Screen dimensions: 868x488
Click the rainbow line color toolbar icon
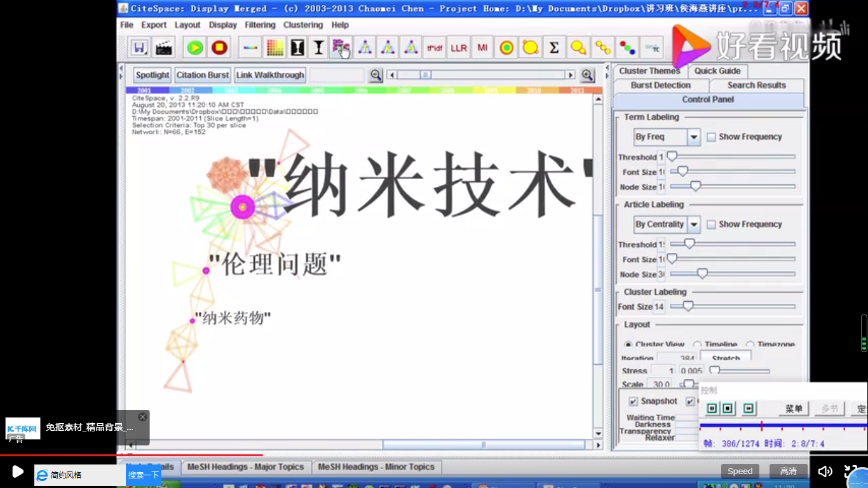coord(251,48)
